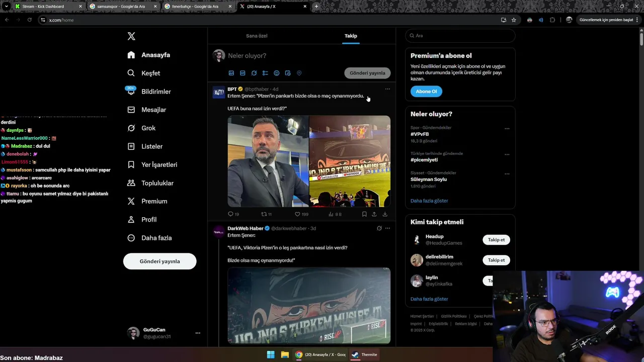Click Grok icon on DarkWeb Haber tweet
This screenshot has width=644, height=362.
point(379,228)
